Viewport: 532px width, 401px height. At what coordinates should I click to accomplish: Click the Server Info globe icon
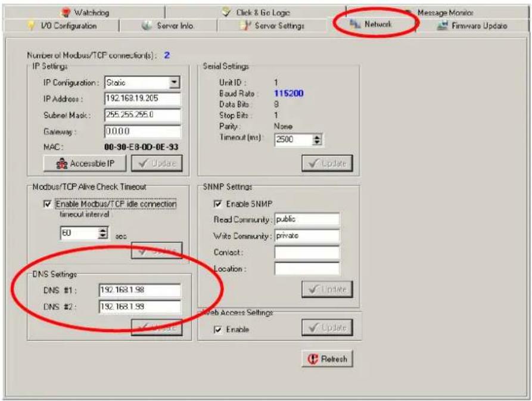[x=147, y=26]
